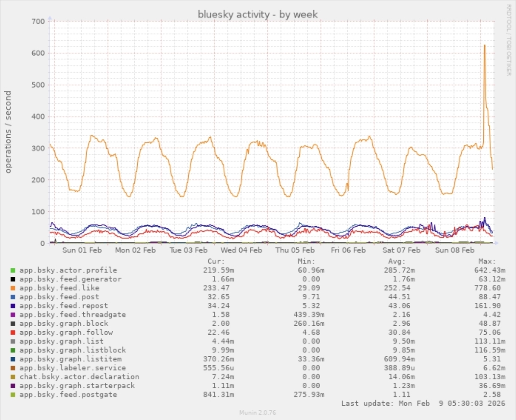Click the black app.bsky.feed.generator legend swatch
The width and height of the screenshot is (516, 420).
[x=13, y=279]
